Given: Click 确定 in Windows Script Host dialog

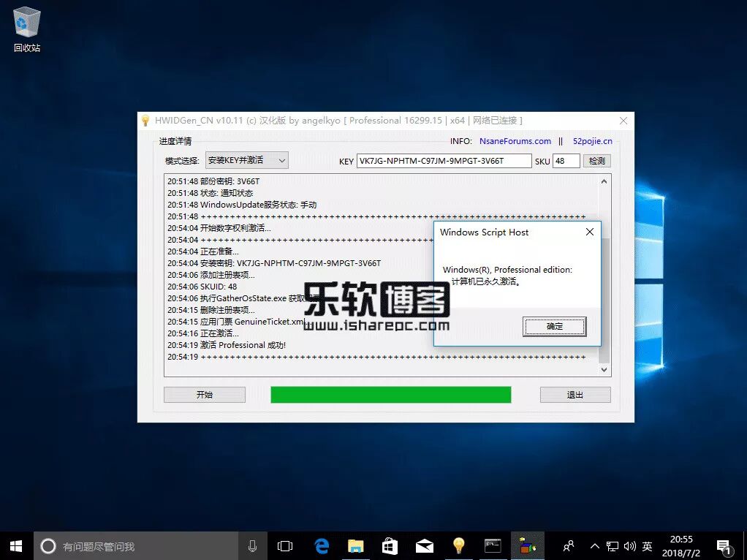Looking at the screenshot, I should pos(555,327).
